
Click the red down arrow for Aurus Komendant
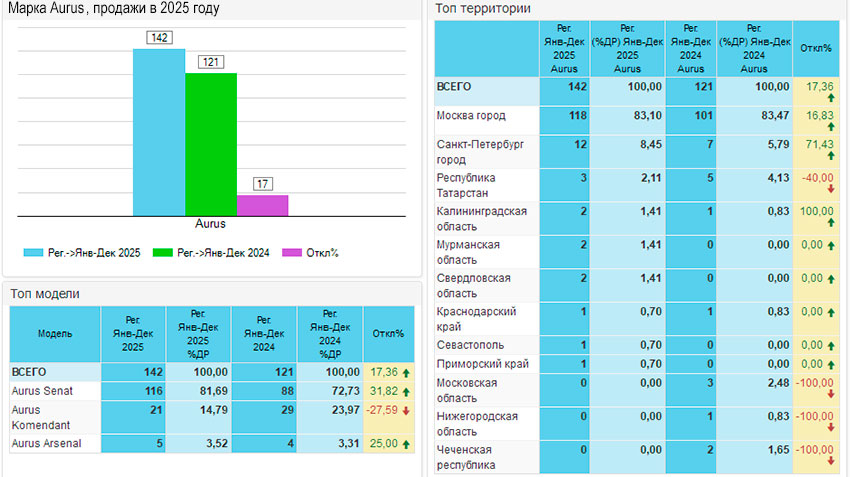405,411
